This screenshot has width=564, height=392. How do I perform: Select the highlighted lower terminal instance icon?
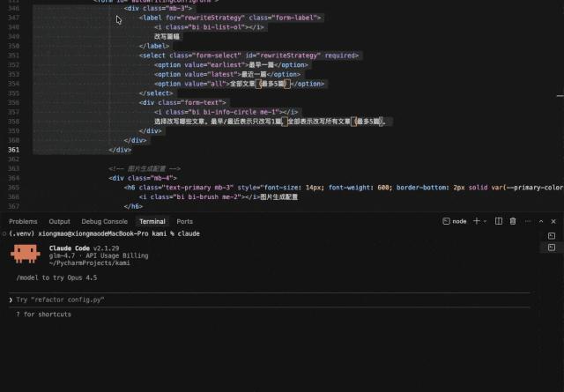coord(552,248)
